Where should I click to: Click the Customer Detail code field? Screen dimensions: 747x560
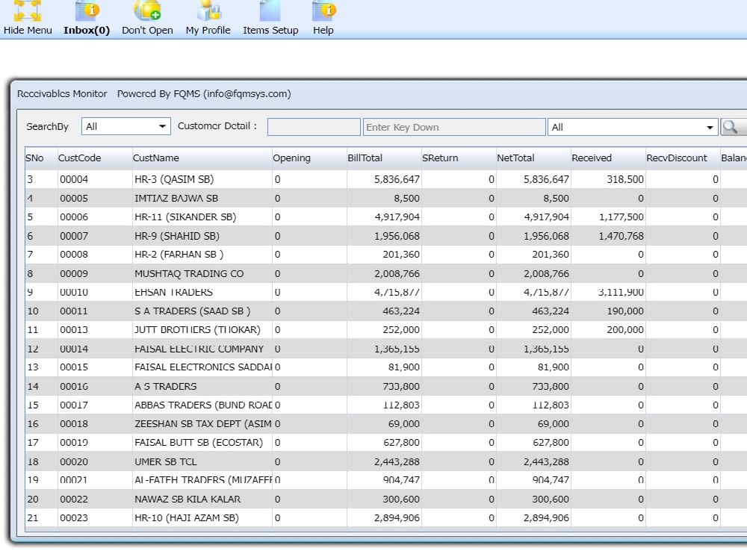314,127
